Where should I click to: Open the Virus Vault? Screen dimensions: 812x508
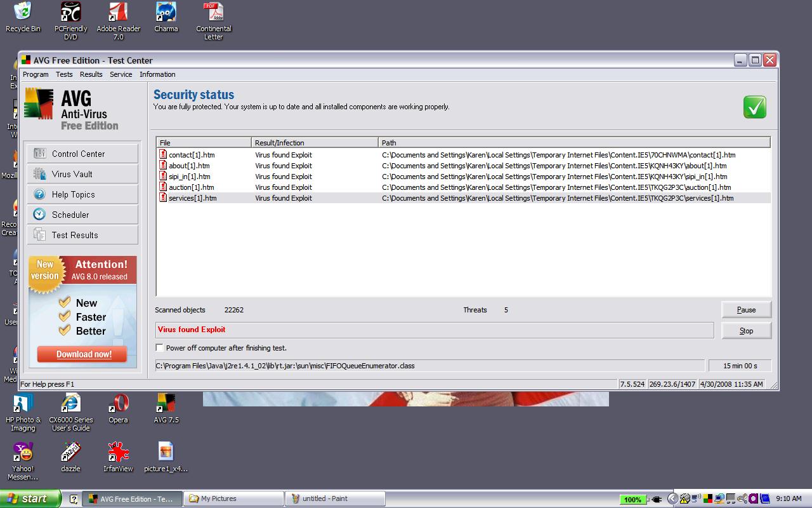(x=82, y=174)
